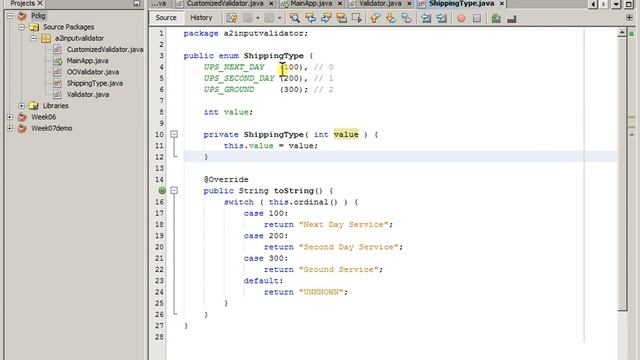
Task: Click Find Next Occurrence icon
Action: click(326, 18)
